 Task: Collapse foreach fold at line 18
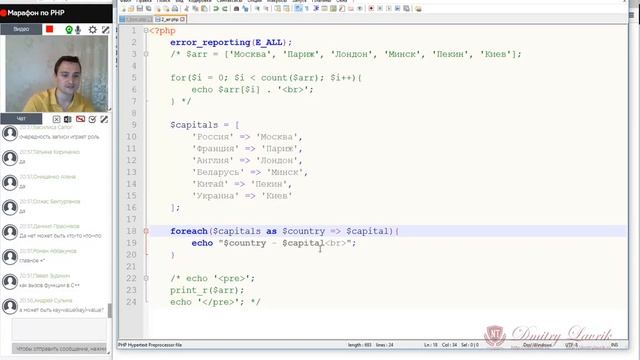pyautogui.click(x=146, y=231)
